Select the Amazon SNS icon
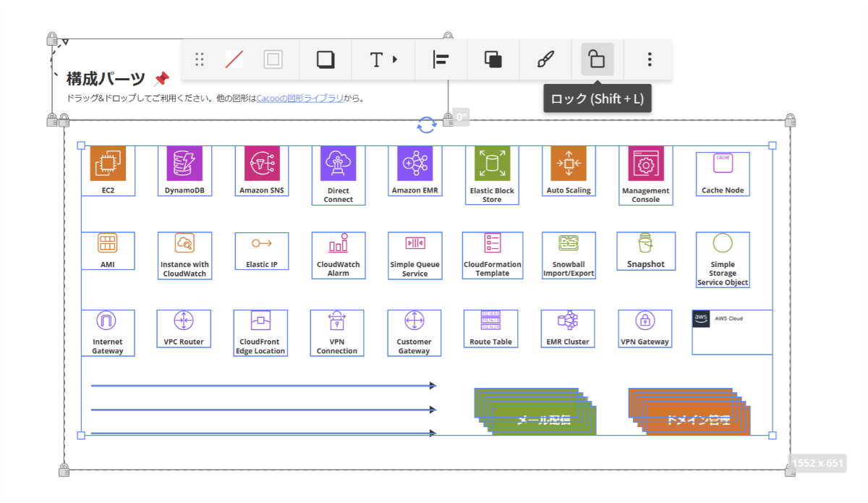 [x=262, y=164]
